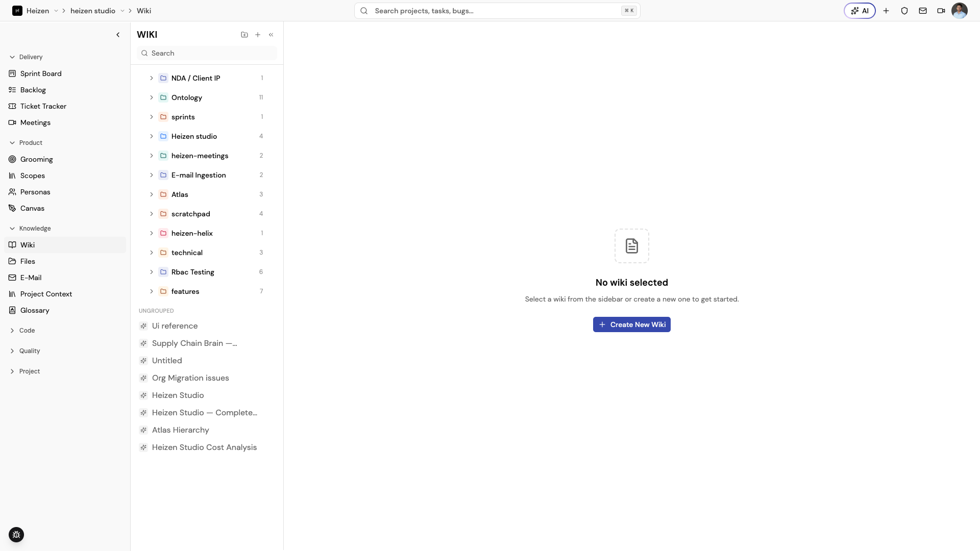Screen dimensions: 980x551
Task: Open Grooming page
Action: [x=65, y=159]
